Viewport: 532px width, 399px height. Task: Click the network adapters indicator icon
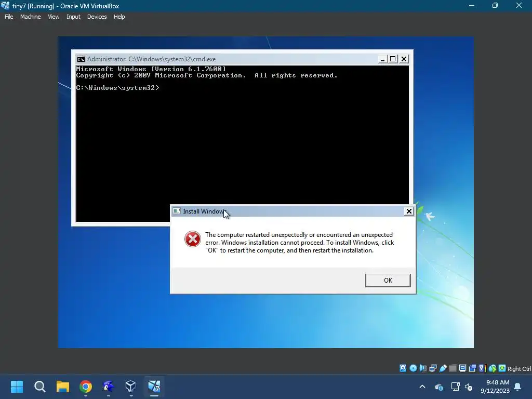(433, 368)
